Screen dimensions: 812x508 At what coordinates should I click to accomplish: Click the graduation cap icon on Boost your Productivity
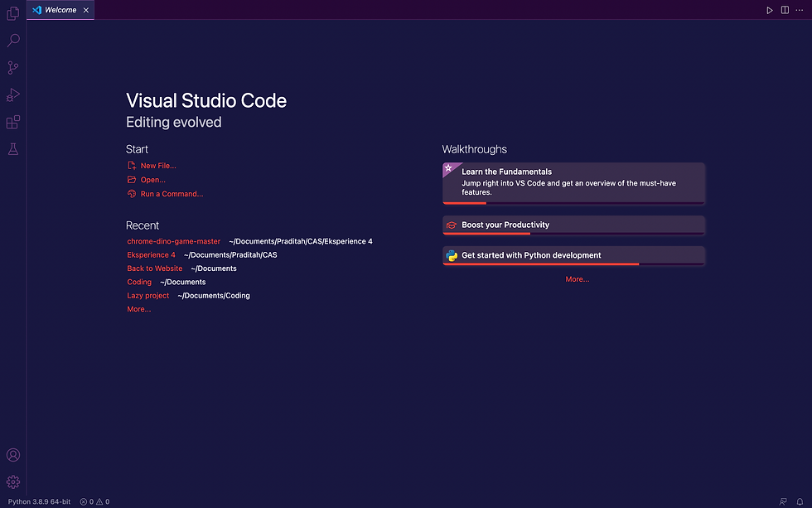pos(452,225)
